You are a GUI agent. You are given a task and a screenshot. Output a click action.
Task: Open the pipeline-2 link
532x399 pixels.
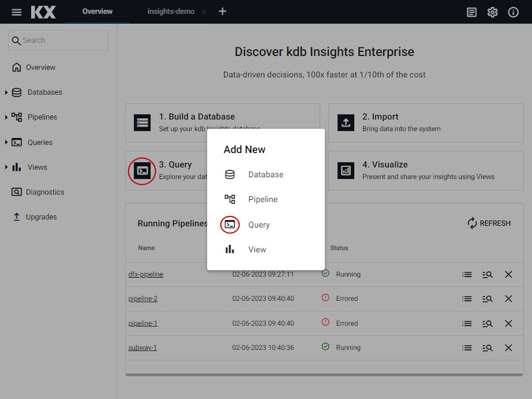[x=143, y=299]
